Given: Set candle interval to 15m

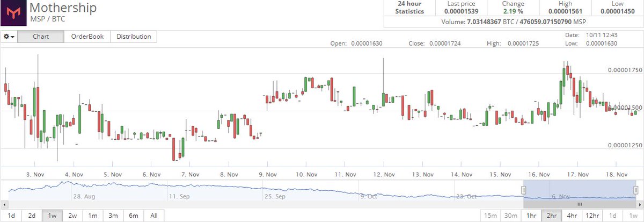Looking at the screenshot, I should tap(491, 216).
